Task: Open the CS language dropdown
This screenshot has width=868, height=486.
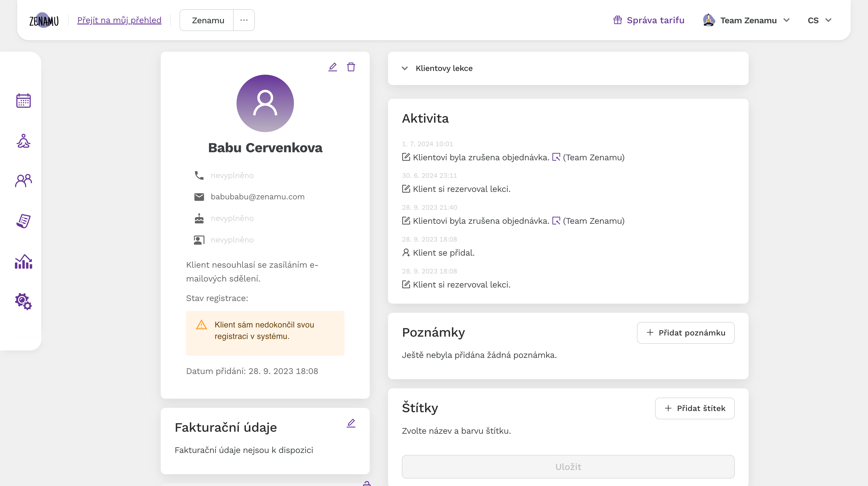Action: pos(819,20)
